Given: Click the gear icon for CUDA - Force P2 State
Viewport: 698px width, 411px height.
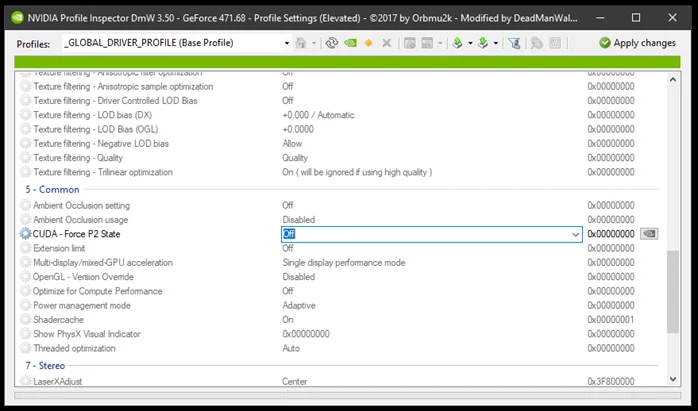Looking at the screenshot, I should click(25, 234).
